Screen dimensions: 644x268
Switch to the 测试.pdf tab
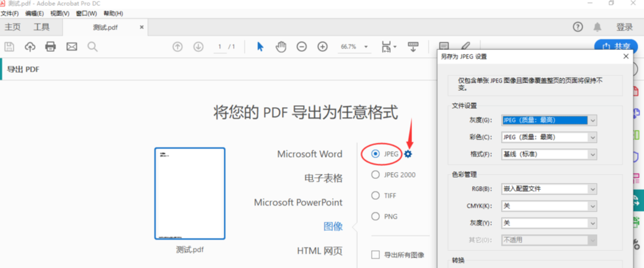(104, 27)
